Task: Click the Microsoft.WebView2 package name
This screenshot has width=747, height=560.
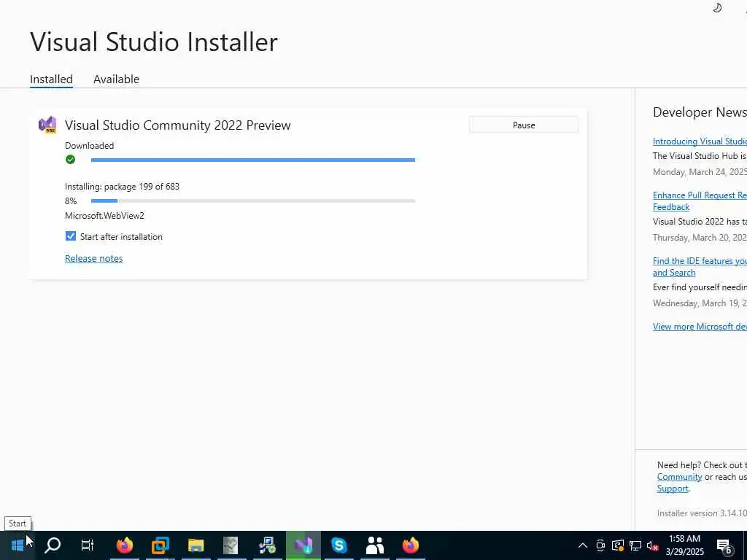Action: [104, 216]
